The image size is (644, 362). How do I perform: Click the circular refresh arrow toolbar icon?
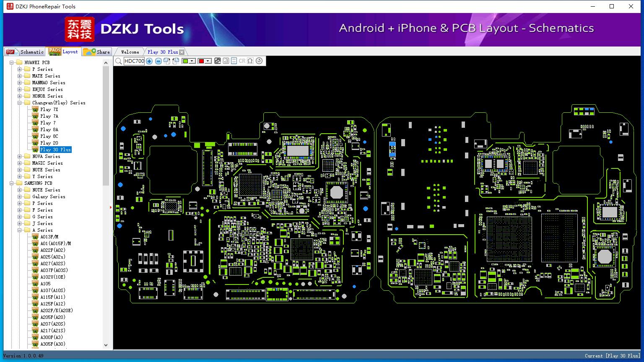pos(259,61)
